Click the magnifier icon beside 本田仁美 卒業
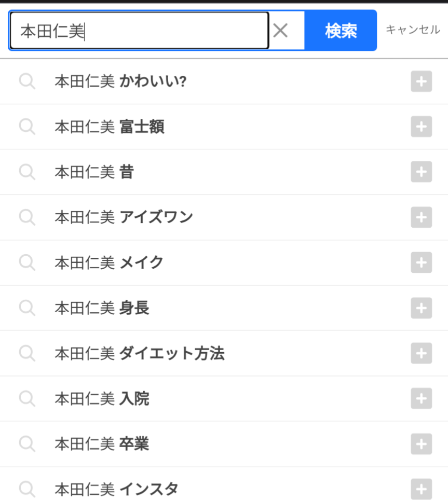 (27, 444)
